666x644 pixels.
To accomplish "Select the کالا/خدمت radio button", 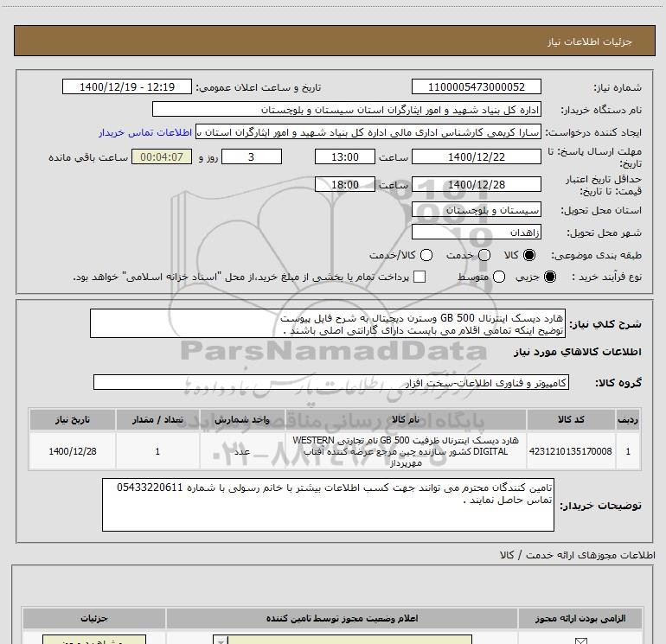I will 426,255.
